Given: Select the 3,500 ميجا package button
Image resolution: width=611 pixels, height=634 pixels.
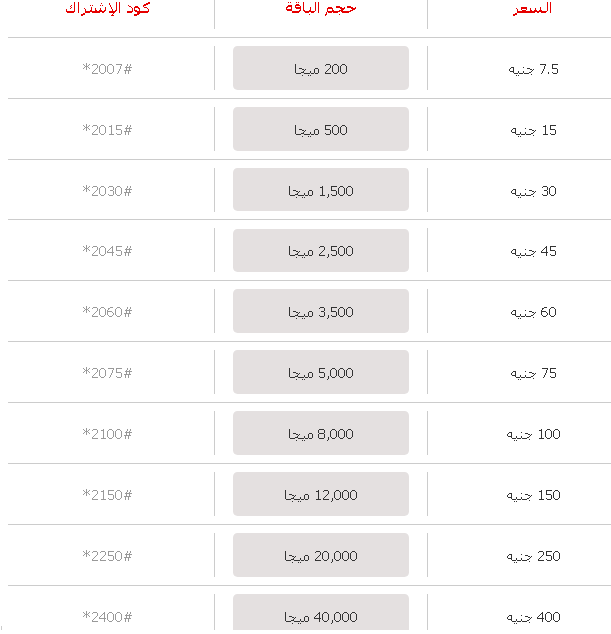Looking at the screenshot, I should click(x=321, y=312).
